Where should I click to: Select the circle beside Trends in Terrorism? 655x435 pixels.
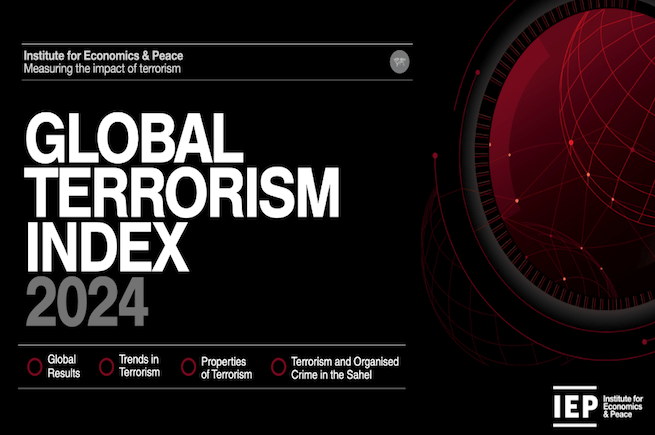pyautogui.click(x=107, y=366)
